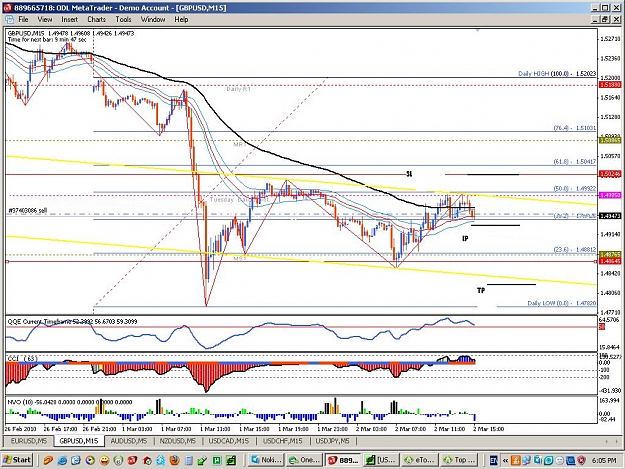This screenshot has width=625, height=469.
Task: Click the CCI (63) indicator label
Action: pyautogui.click(x=22, y=359)
